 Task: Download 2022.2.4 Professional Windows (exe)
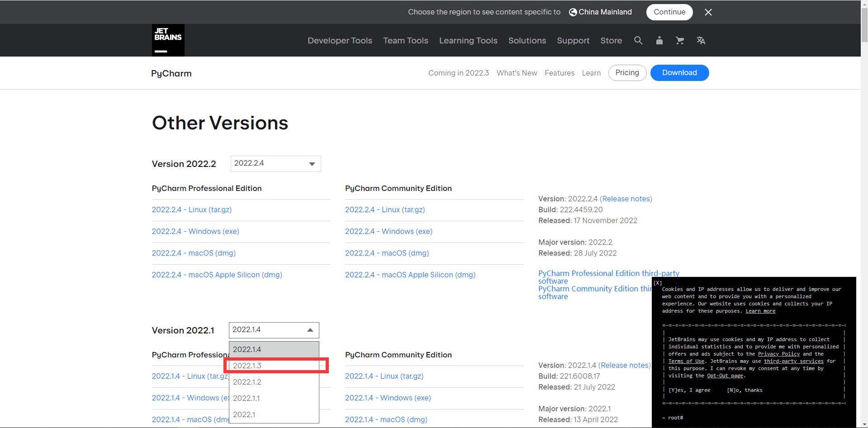coord(195,231)
